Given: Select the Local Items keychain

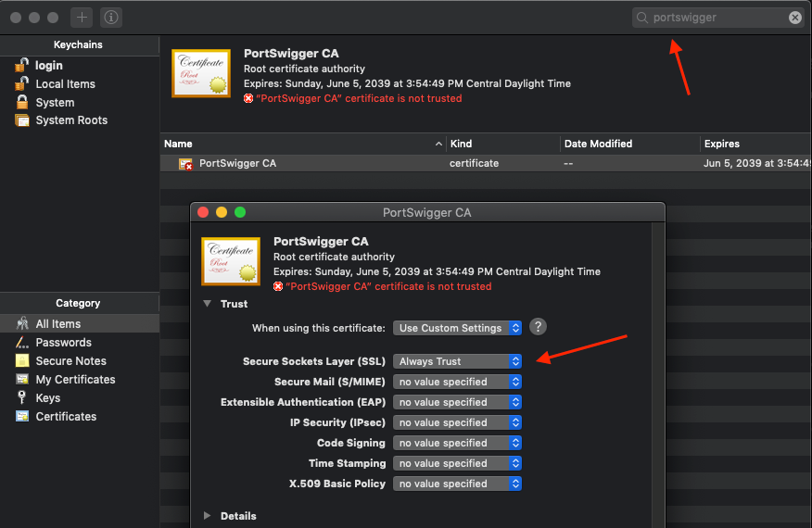Looking at the screenshot, I should pos(80,84).
